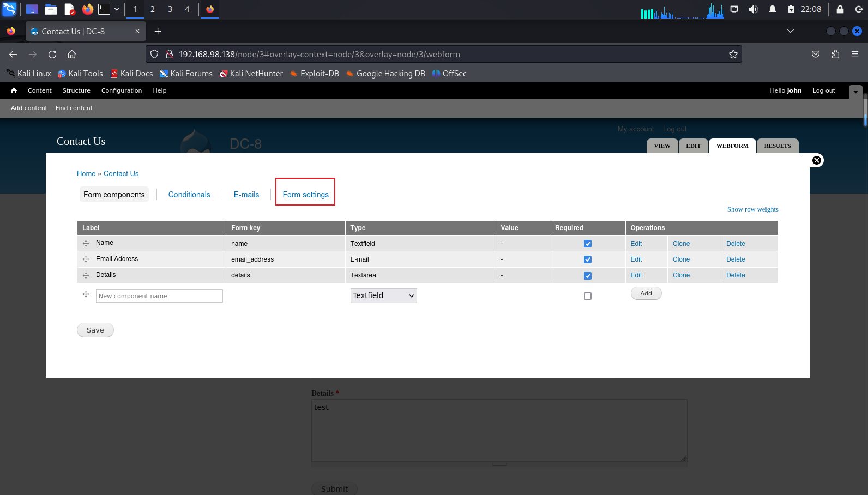Viewport: 868px width, 495px height.
Task: Open the Pocket save icon
Action: pyautogui.click(x=816, y=54)
